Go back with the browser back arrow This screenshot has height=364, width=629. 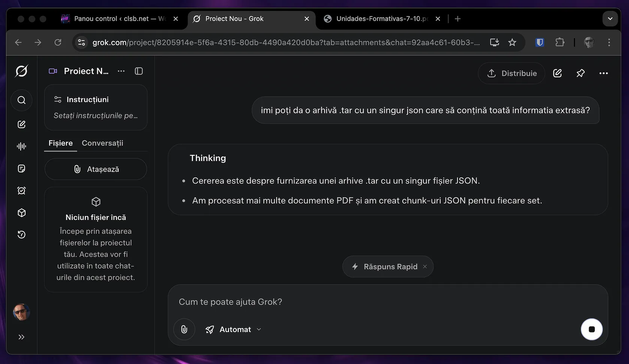pyautogui.click(x=18, y=42)
